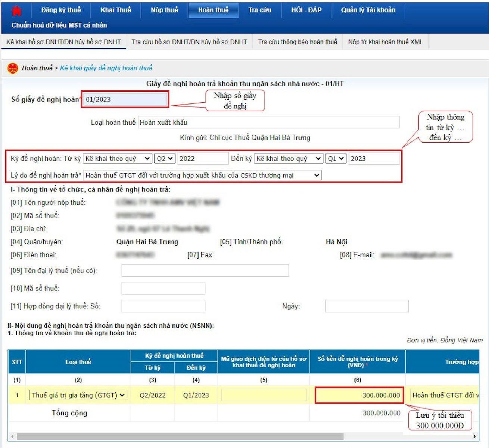Open the Từ kỳ quarter Q2 dropdown
The height and width of the screenshot is (448, 489).
click(x=165, y=159)
